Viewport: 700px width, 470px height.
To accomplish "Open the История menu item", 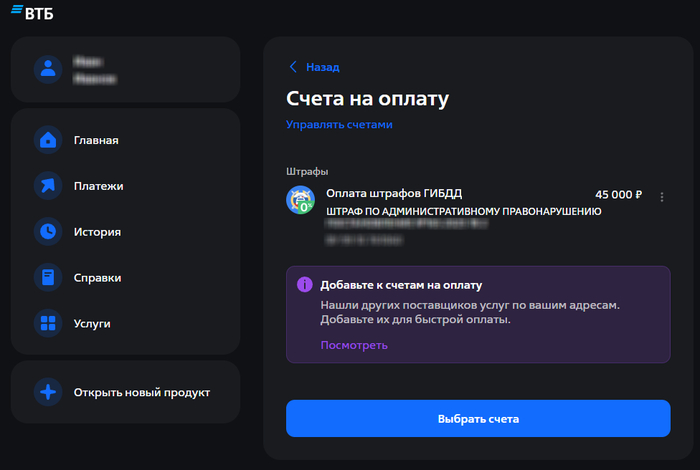I will pos(97,232).
